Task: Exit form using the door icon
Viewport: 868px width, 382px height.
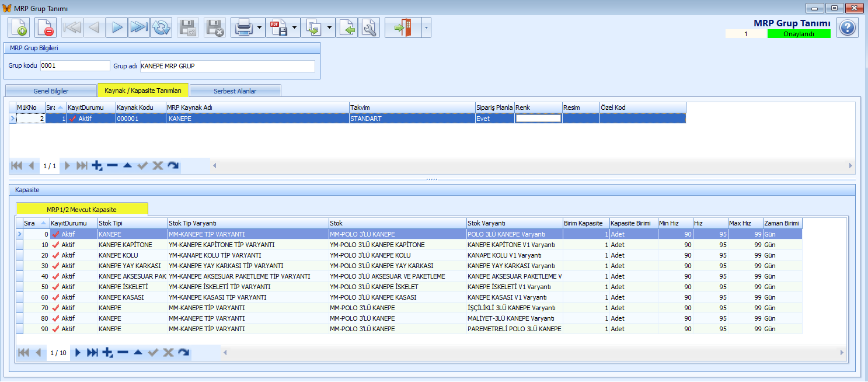Action: click(x=403, y=27)
